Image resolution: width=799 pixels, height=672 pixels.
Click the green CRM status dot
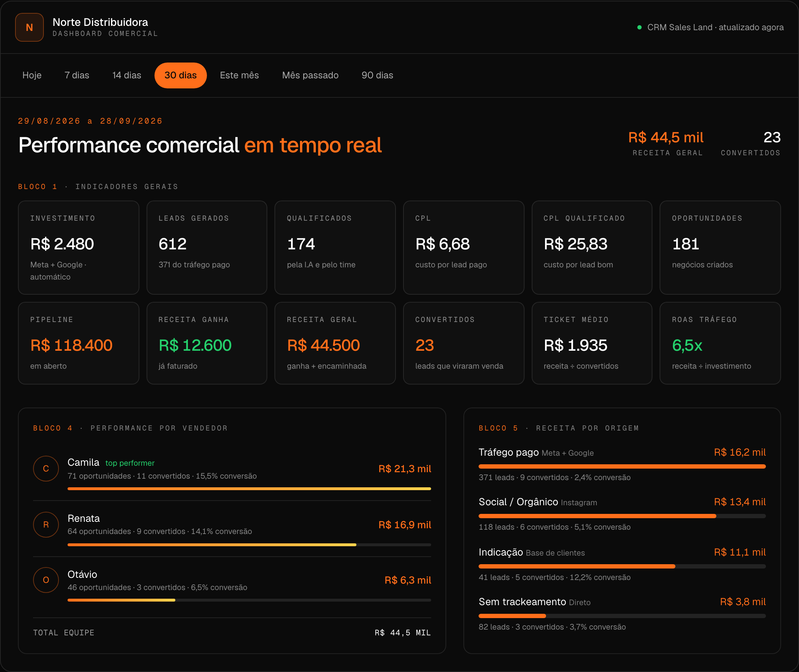pyautogui.click(x=639, y=27)
